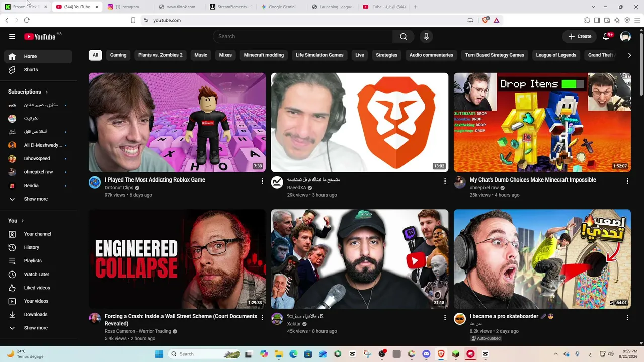Open the Brave Rewards triangle icon
Screen dimensions: 644x362
(496, 20)
